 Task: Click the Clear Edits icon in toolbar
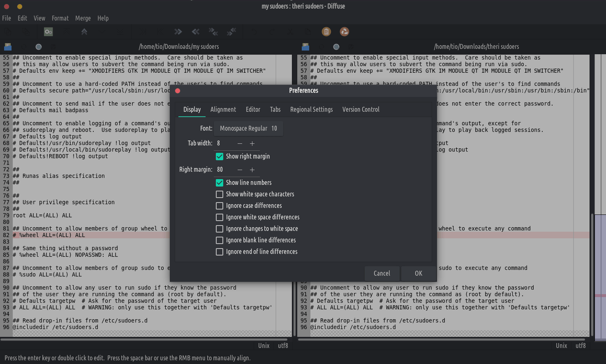345,32
